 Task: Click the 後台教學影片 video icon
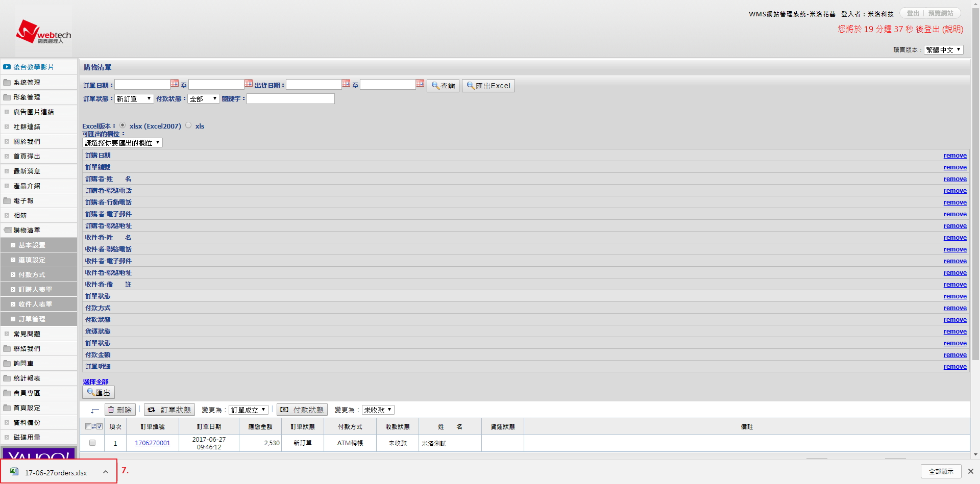coord(7,67)
